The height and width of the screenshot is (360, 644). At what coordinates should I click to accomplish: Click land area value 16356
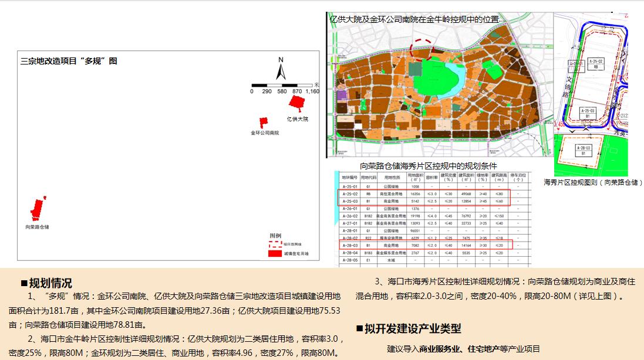coord(415,194)
